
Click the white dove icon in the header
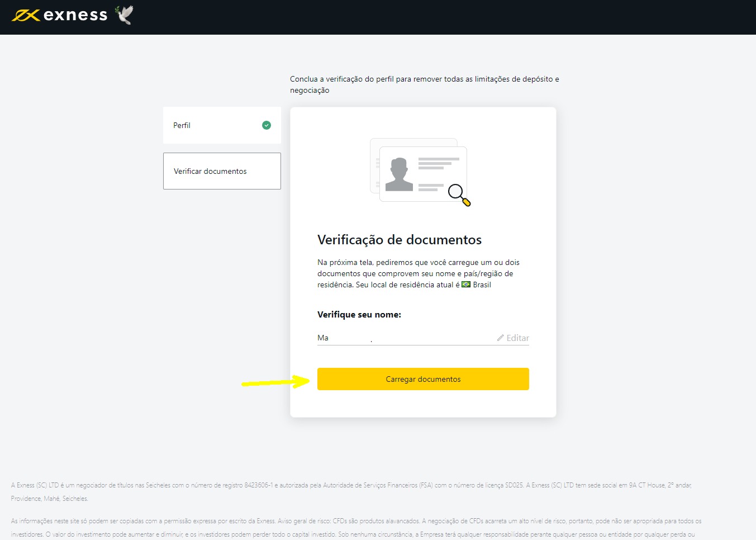pos(125,15)
